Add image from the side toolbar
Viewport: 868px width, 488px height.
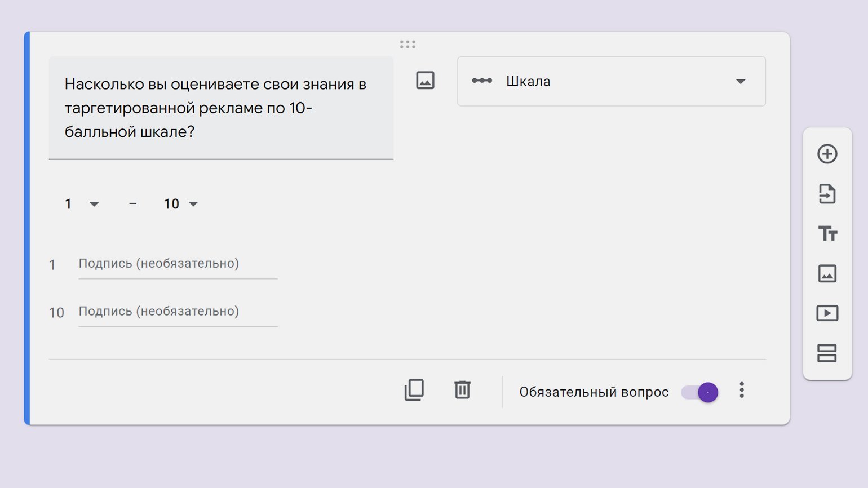pos(827,273)
